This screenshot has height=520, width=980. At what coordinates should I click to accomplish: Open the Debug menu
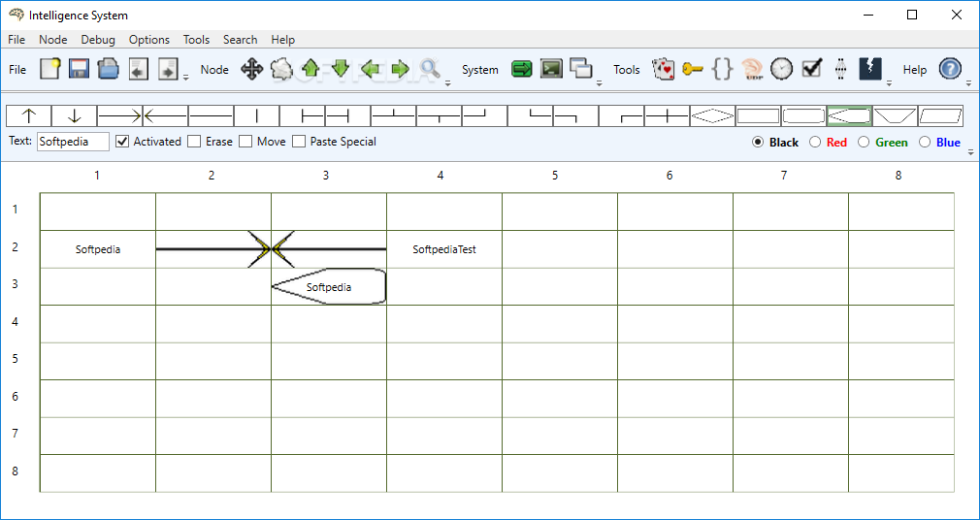point(98,40)
